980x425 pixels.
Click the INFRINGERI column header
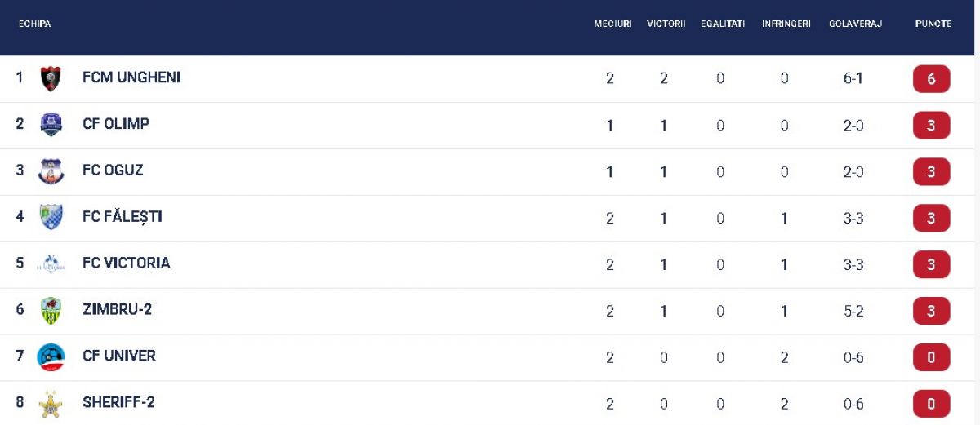786,24
